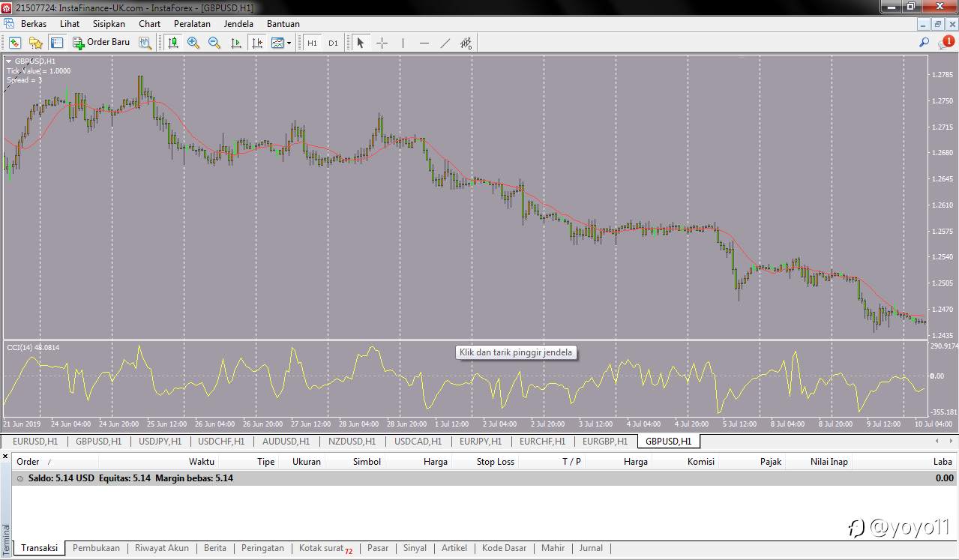Zoom in on the chart
The height and width of the screenshot is (560, 959).
coord(193,43)
